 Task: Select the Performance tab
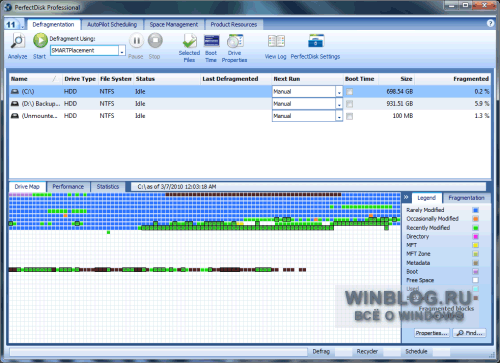(x=68, y=186)
